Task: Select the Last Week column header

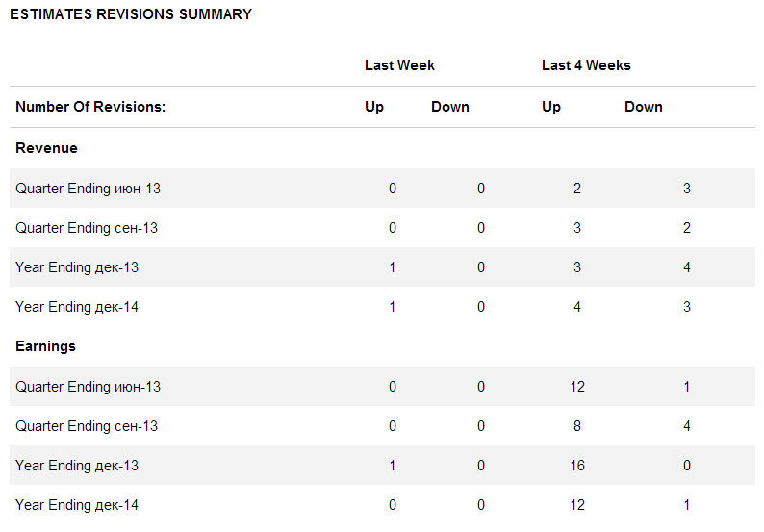Action: (x=399, y=65)
